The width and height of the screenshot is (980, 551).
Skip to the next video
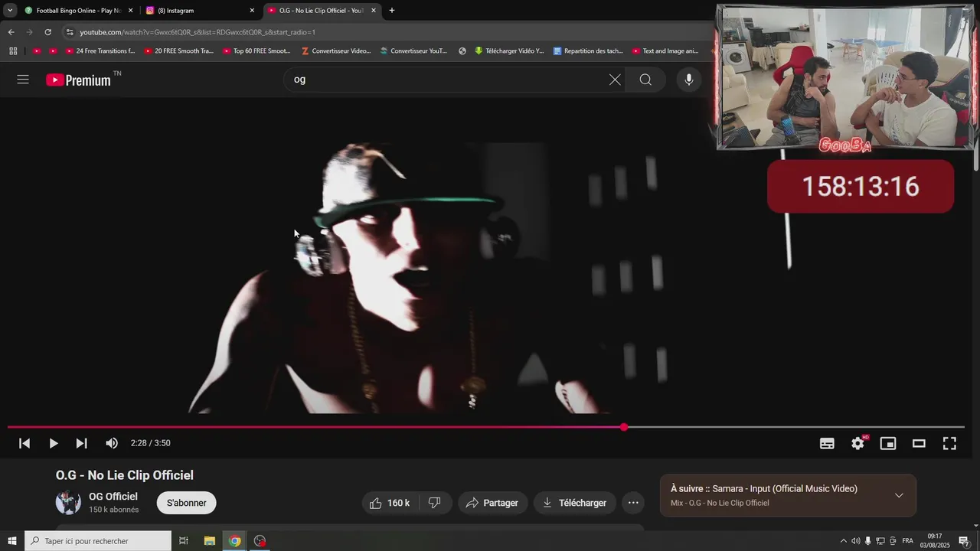tap(81, 443)
